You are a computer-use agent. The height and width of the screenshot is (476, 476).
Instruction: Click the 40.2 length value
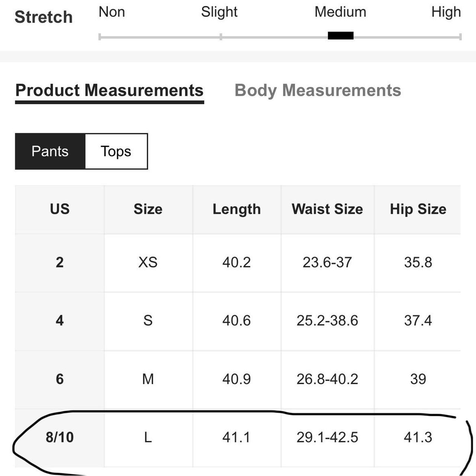pyautogui.click(x=237, y=263)
